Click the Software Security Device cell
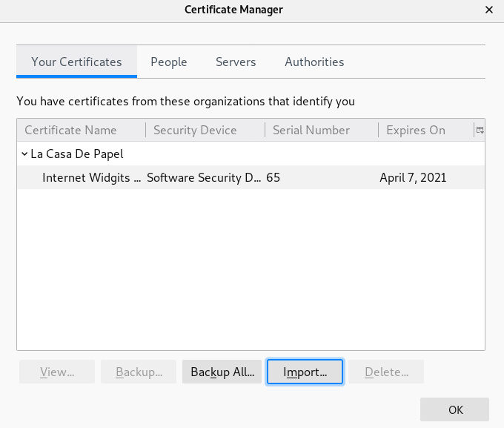Image resolution: width=504 pixels, height=428 pixels. pyautogui.click(x=204, y=178)
